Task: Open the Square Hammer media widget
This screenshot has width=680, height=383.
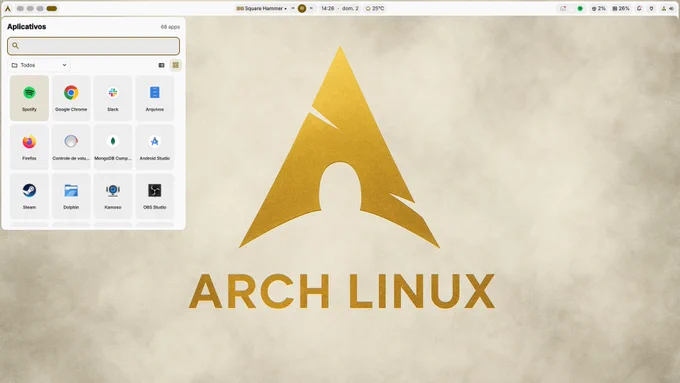Action: point(262,8)
